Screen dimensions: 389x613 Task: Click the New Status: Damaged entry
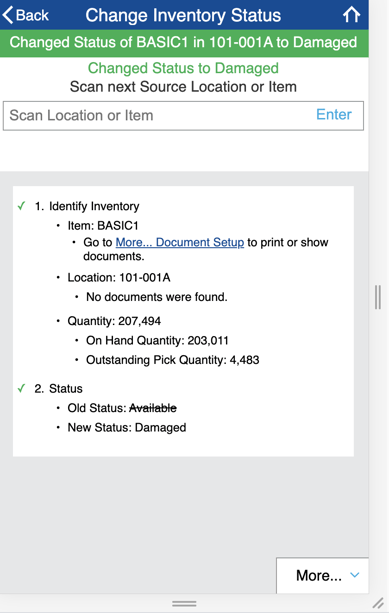point(127,427)
